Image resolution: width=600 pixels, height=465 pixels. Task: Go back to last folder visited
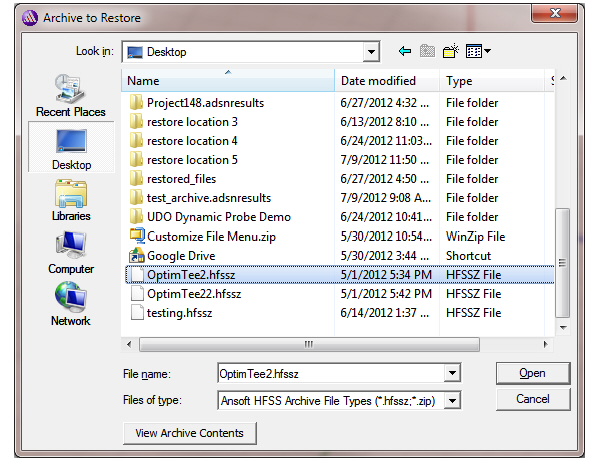click(404, 51)
